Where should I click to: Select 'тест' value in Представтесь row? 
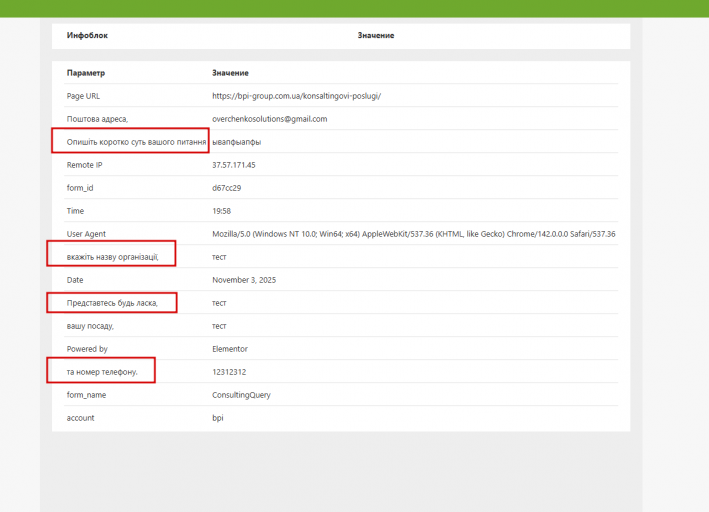click(x=219, y=303)
